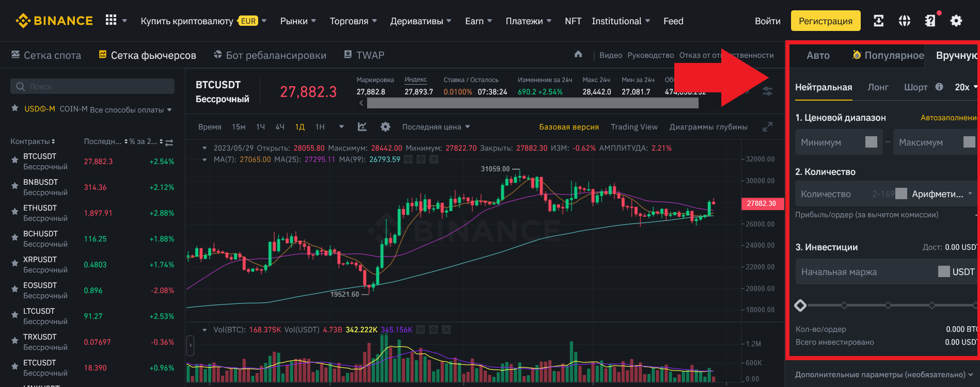Open the help center question icon
The width and height of the screenshot is (980, 387).
(930, 21)
